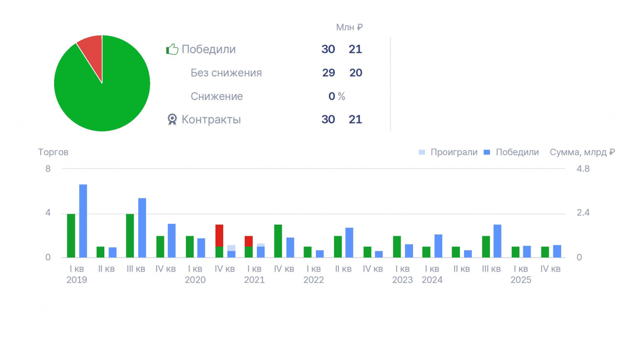Select the green bar for III кв 2019
Image resolution: width=644 pixels, height=350 pixels.
130,236
